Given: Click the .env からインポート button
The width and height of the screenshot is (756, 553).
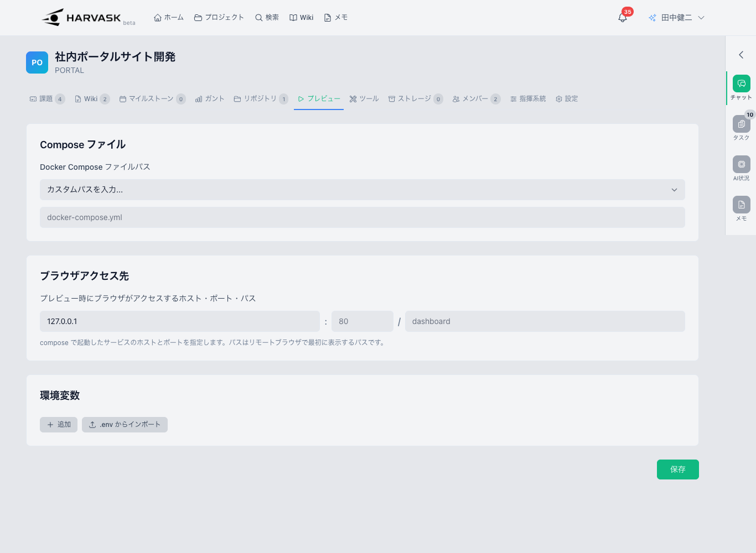Looking at the screenshot, I should click(125, 425).
